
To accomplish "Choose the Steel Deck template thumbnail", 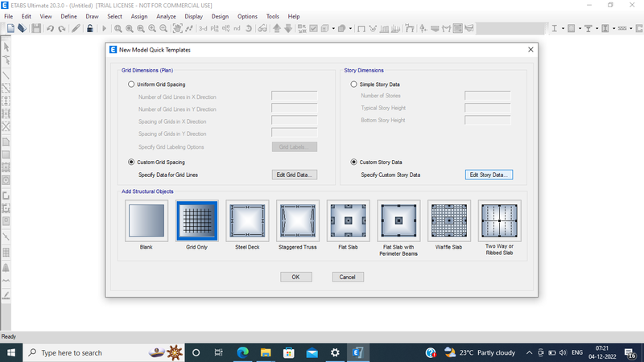I will tap(247, 220).
